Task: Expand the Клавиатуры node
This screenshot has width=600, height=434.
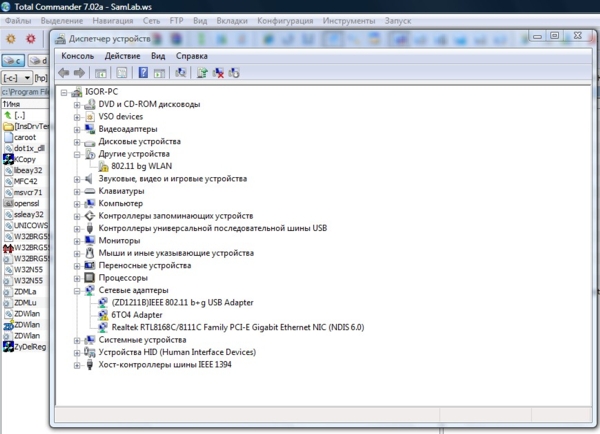Action: (x=77, y=191)
